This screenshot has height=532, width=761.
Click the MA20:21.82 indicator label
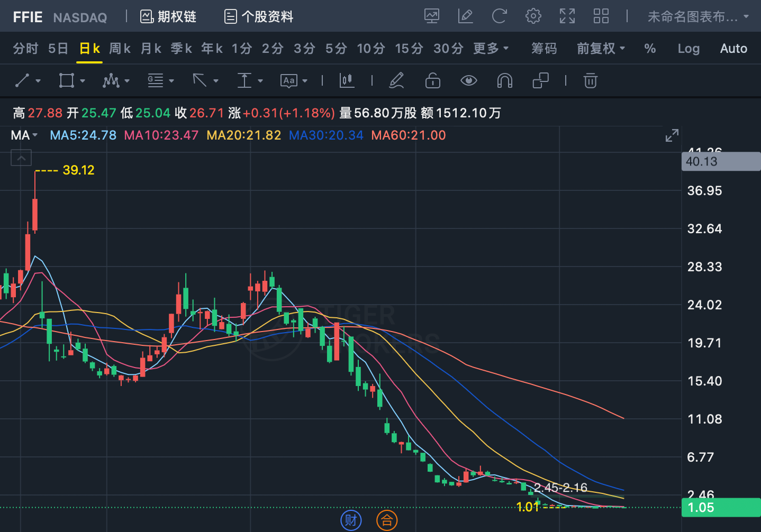point(244,135)
